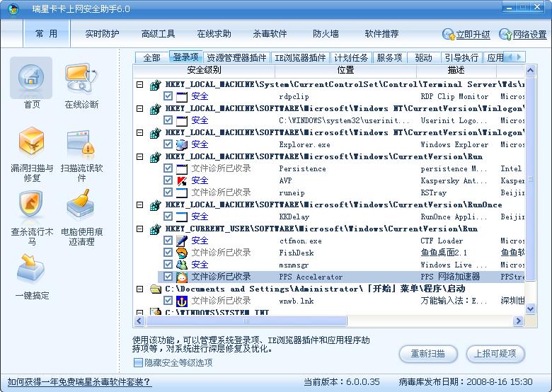
Task: Click the PPS Accelerator row icon
Action: [x=182, y=277]
